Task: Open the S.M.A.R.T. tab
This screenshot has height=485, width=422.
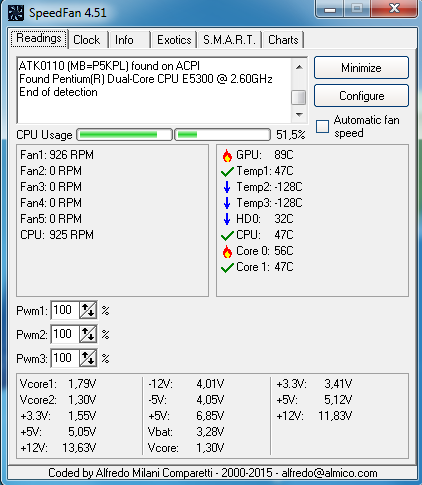Action: click(x=229, y=40)
